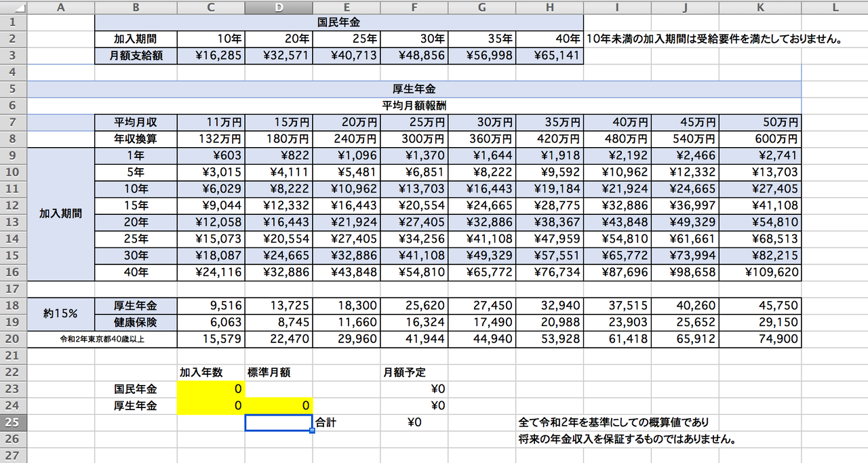Viewport: 868px width, 463px height.
Task: Click the 国民年金 label in row 23
Action: [x=136, y=389]
